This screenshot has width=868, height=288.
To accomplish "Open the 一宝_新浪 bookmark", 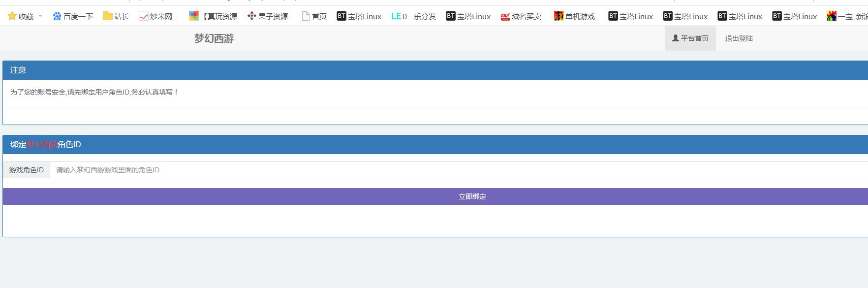I will pyautogui.click(x=847, y=16).
